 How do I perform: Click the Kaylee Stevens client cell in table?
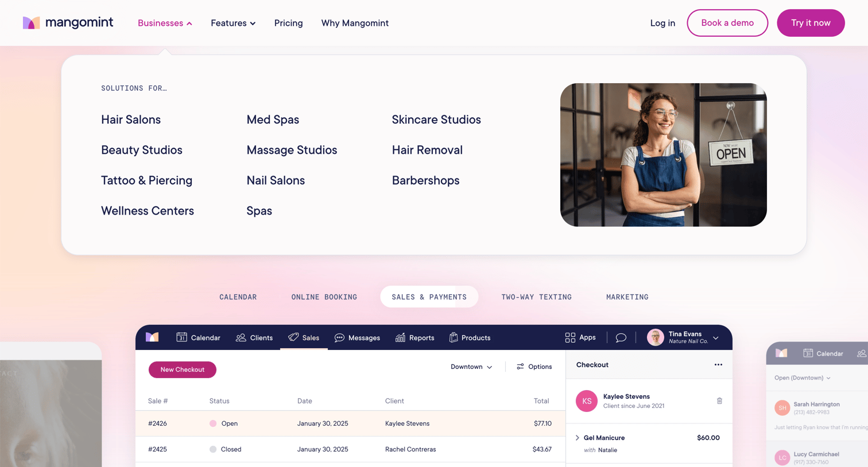point(407,423)
